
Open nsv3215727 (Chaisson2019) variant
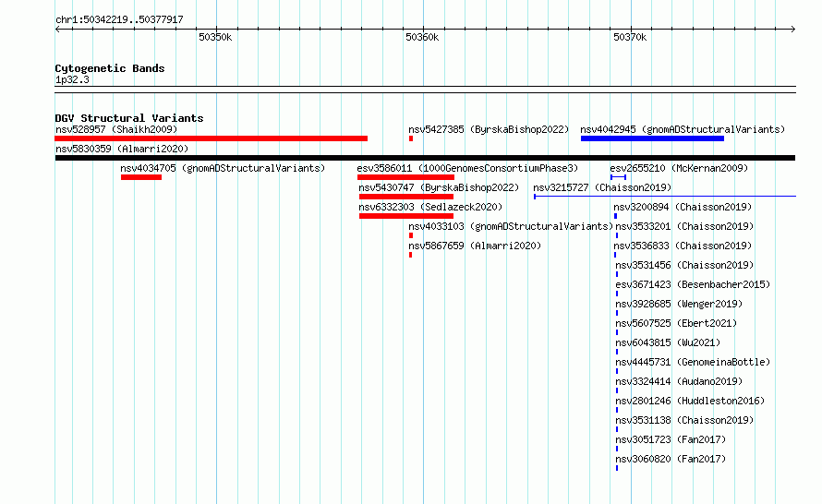pyautogui.click(x=602, y=187)
